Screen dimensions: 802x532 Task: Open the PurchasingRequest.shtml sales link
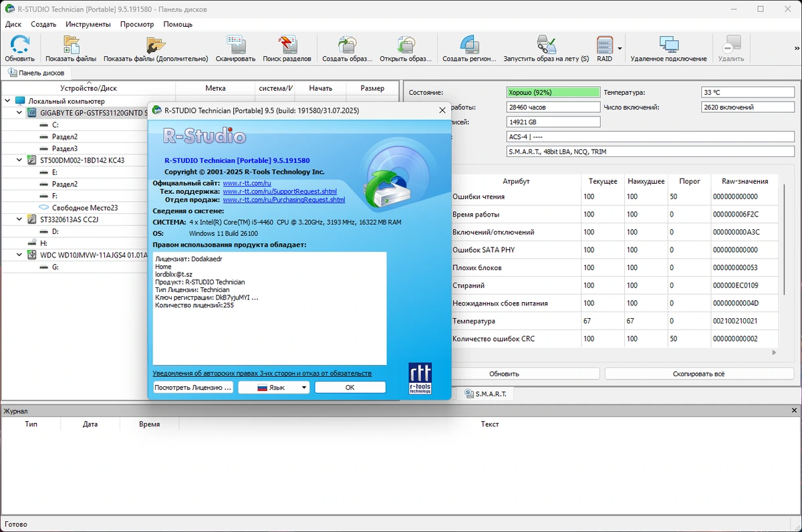pyautogui.click(x=284, y=200)
